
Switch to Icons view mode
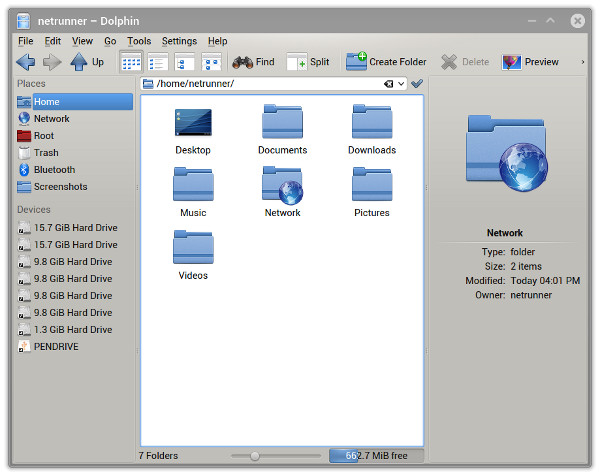click(x=131, y=62)
